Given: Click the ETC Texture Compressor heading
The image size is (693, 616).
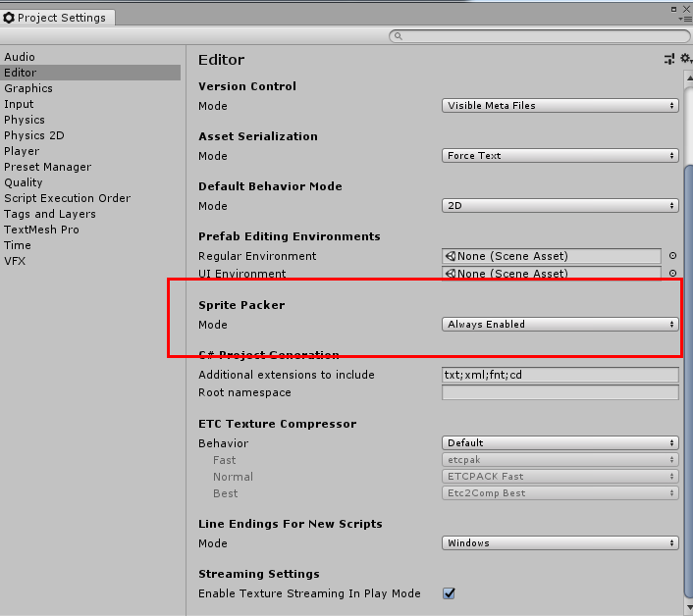Looking at the screenshot, I should coord(278,424).
